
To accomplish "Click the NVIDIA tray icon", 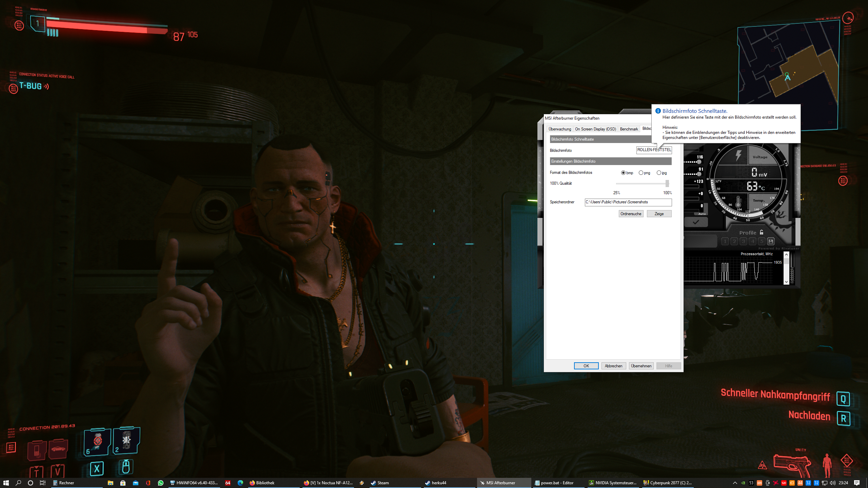I will coord(743,483).
